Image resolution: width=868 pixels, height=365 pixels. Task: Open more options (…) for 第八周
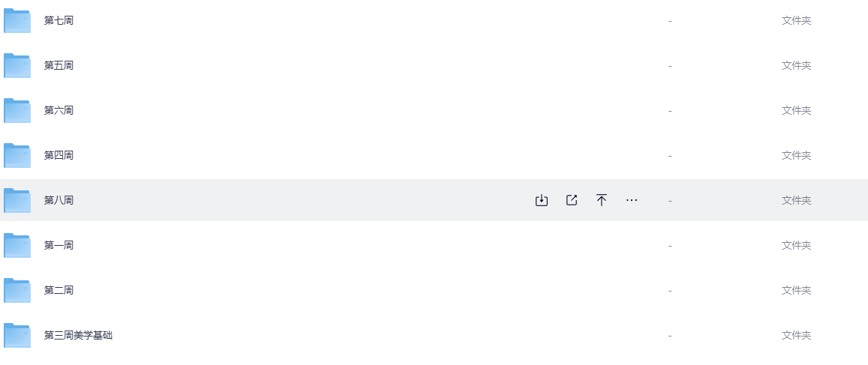(x=632, y=200)
